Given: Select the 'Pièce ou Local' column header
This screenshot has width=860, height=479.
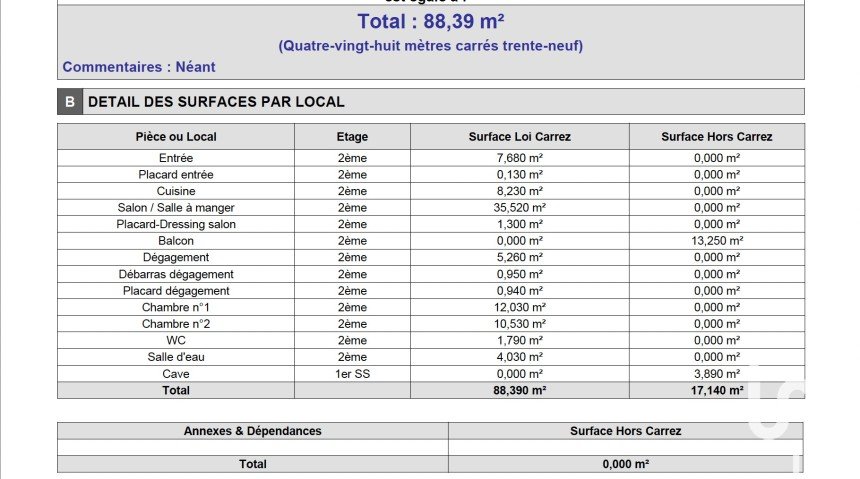Looking at the screenshot, I should [176, 137].
